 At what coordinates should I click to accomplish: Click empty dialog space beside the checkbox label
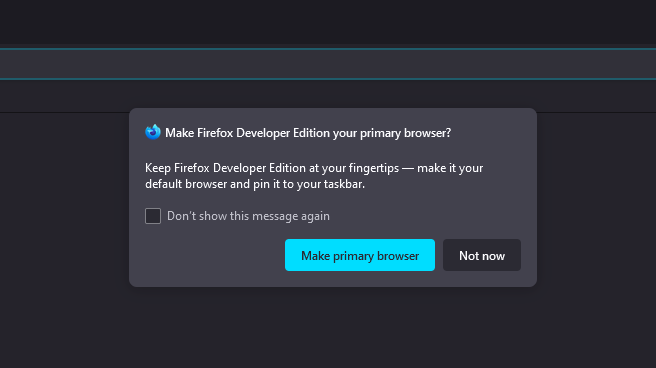tap(425, 216)
